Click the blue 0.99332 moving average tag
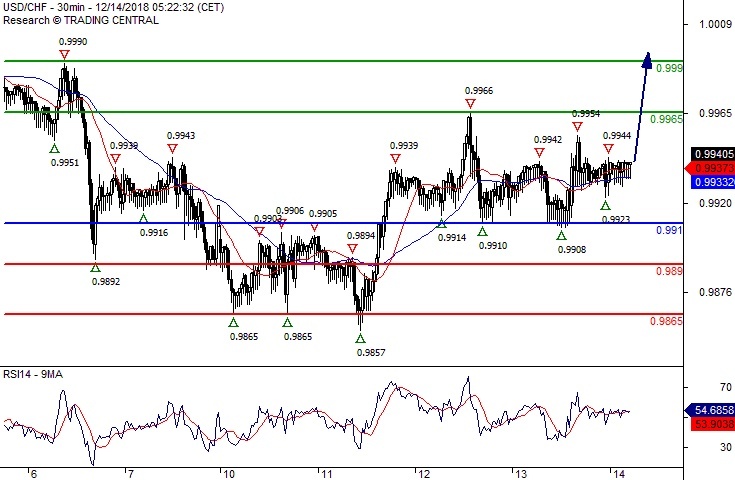Image resolution: width=735 pixels, height=480 pixels. [x=713, y=182]
